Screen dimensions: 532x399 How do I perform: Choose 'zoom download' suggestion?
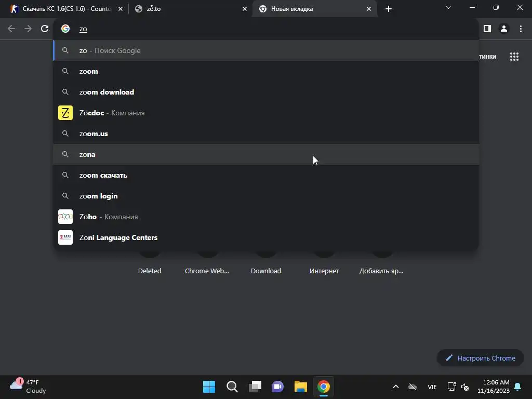click(x=266, y=92)
